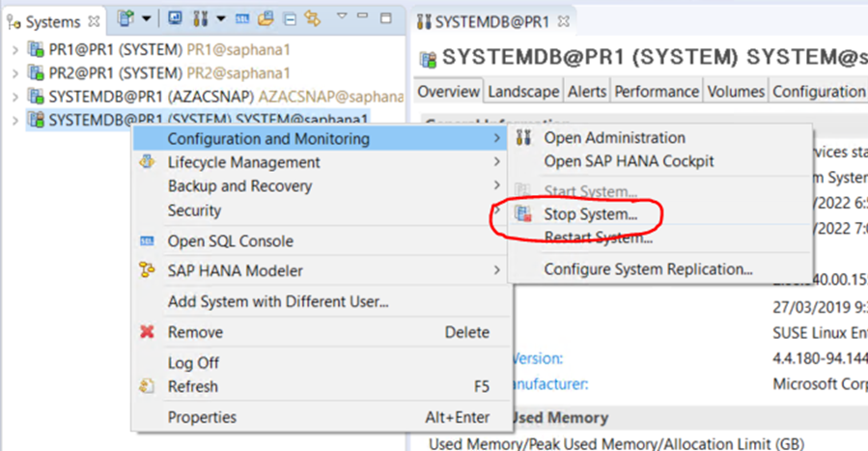868x451 pixels.
Task: Click the Refresh menu icon
Action: [x=147, y=385]
